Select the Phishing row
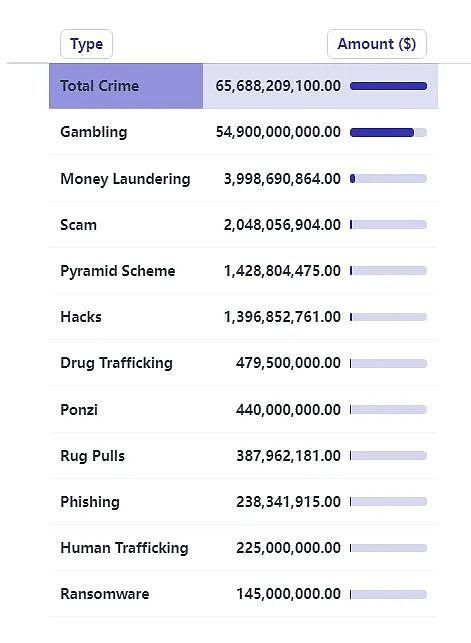471x643 pixels. pyautogui.click(x=243, y=502)
